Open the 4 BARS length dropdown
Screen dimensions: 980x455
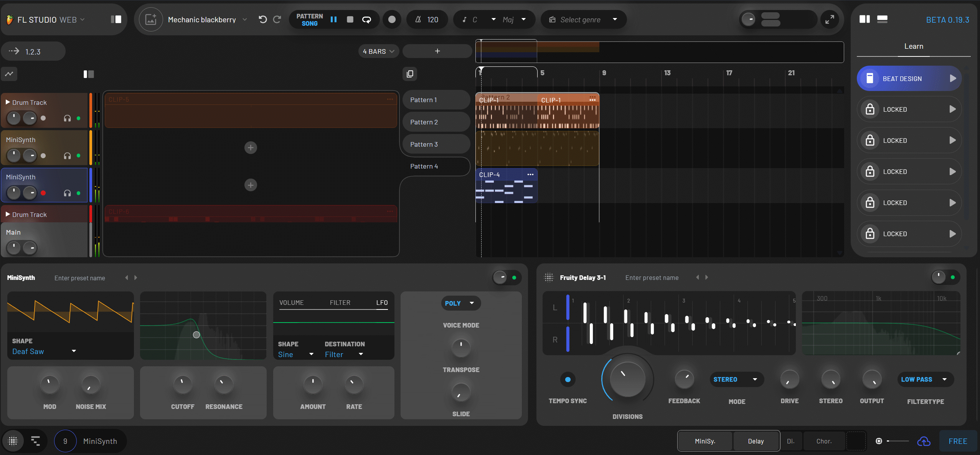[x=378, y=51]
